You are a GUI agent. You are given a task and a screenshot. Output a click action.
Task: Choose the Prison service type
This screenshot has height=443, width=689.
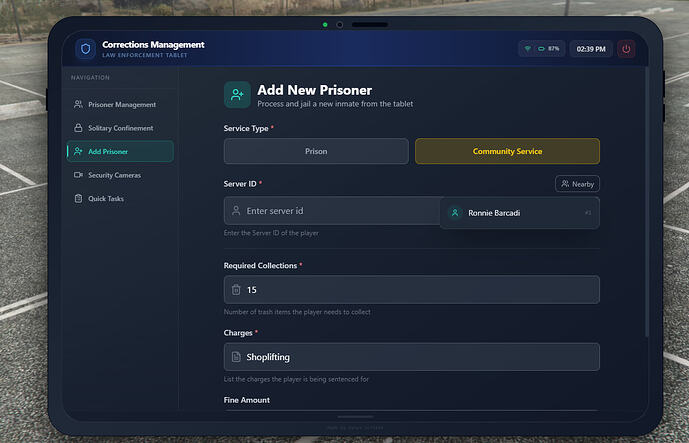tap(316, 151)
